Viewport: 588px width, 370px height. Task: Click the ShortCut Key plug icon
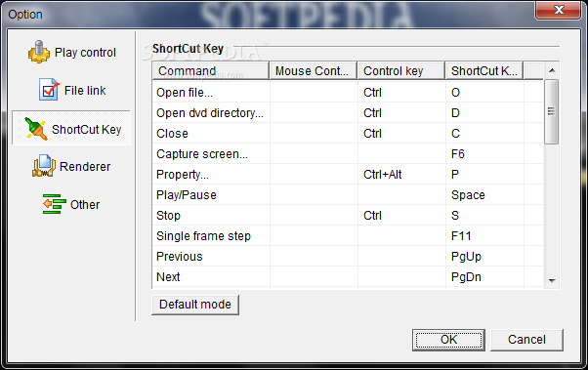35,129
